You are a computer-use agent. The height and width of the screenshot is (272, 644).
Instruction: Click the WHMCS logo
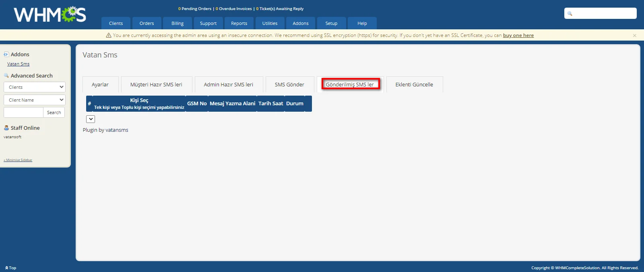50,14
